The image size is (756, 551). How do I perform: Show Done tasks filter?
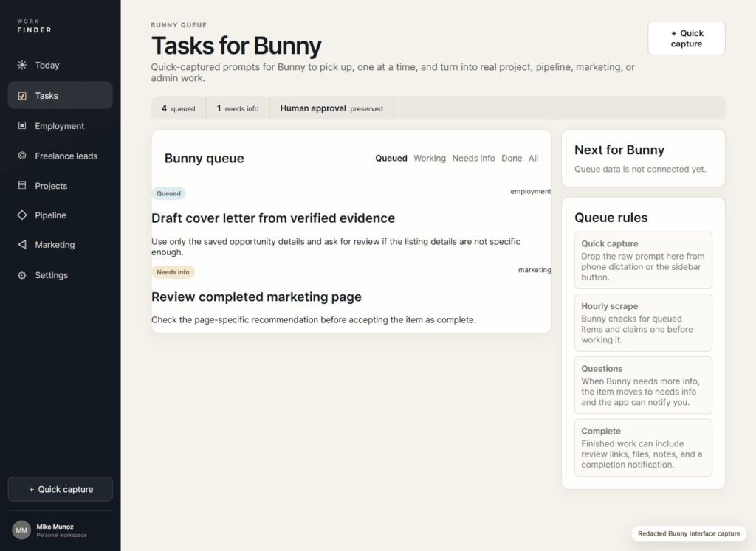[x=512, y=158]
